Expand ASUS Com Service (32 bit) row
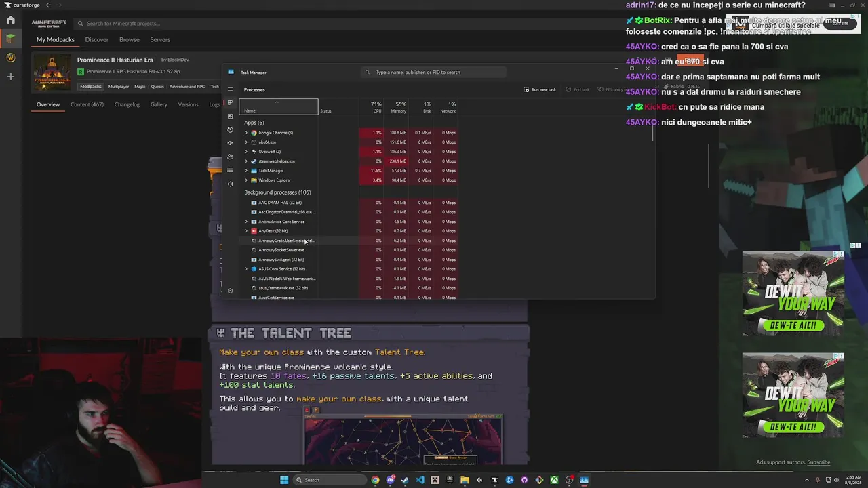This screenshot has width=868, height=488. pos(246,269)
